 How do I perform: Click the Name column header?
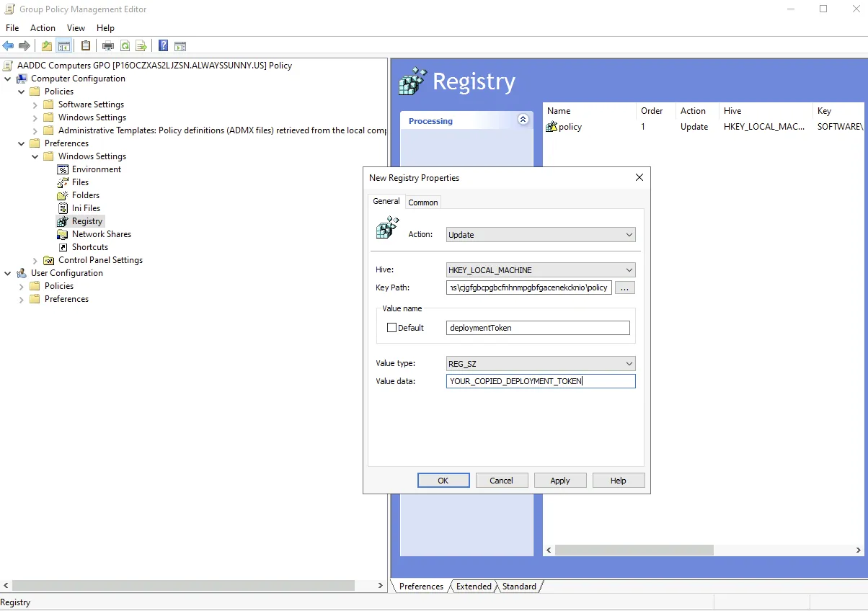[x=590, y=111]
